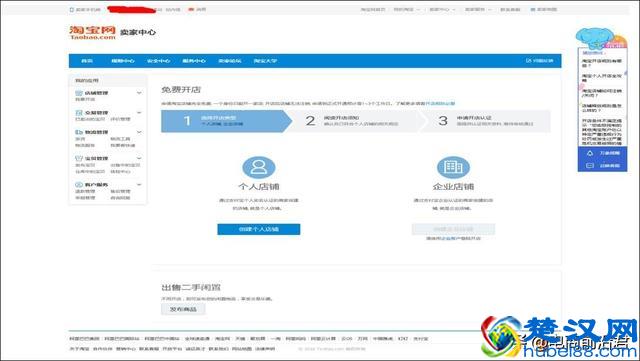The height and width of the screenshot is (361, 640).
Task: Open the 卖家中心 dropdown in the top bar
Action: pyautogui.click(x=442, y=9)
